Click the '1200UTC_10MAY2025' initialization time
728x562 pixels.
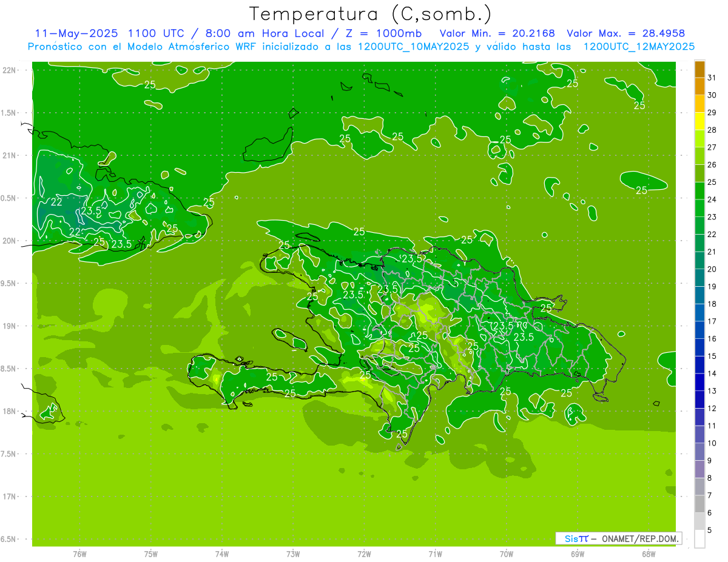(413, 47)
